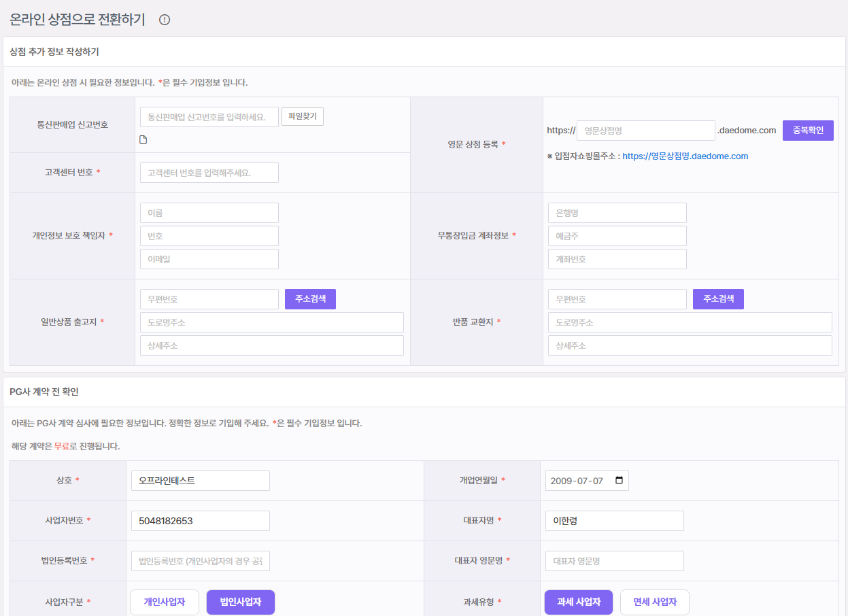Click 주소검색 for 일반상품 출고지
848x616 pixels.
310,299
